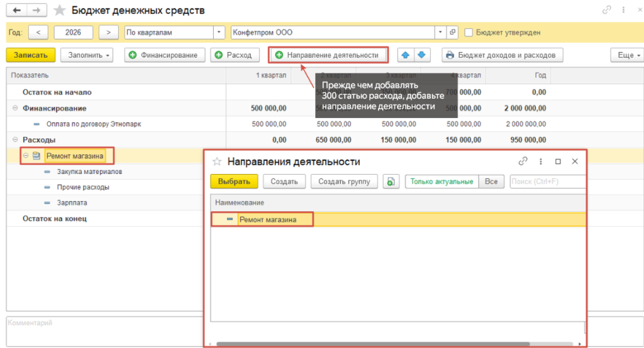Screen dimensions: 644x348
Task: Star the Направления деятельности dialog
Action: click(217, 161)
